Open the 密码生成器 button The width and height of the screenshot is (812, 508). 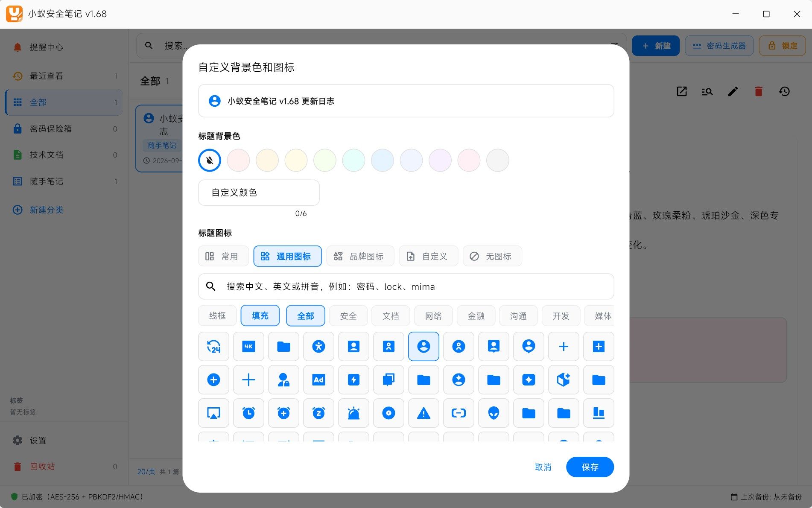(719, 46)
